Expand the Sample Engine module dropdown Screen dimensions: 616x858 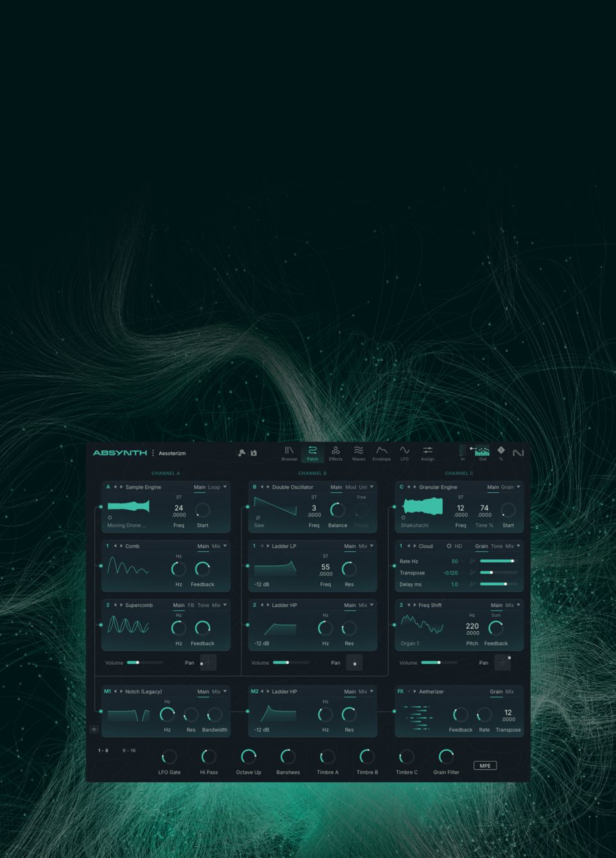tap(225, 487)
